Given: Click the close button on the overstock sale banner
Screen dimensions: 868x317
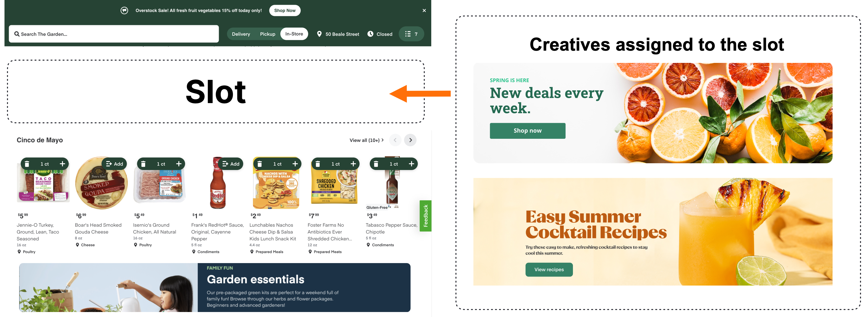Looking at the screenshot, I should coord(424,10).
